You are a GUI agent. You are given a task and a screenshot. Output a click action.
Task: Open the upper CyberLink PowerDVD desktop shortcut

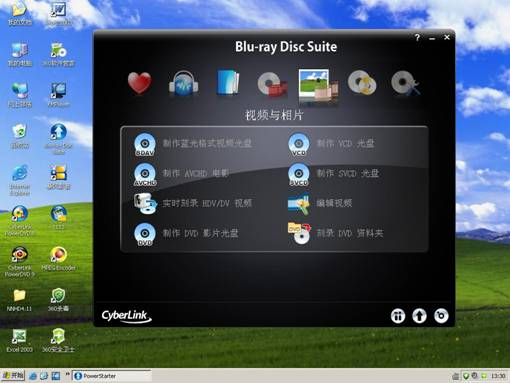click(20, 221)
